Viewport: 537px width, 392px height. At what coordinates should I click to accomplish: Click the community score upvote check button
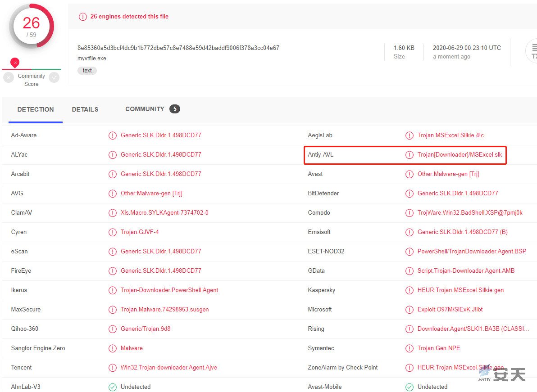click(54, 78)
